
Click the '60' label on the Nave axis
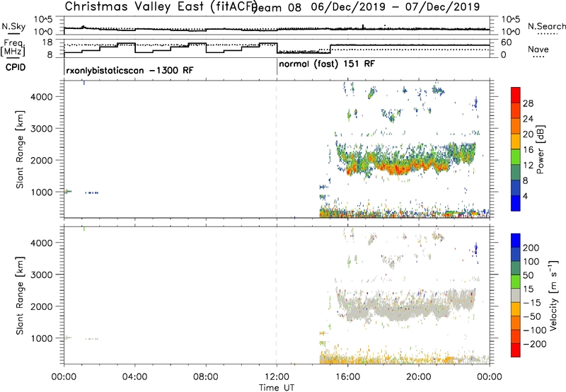coord(507,42)
